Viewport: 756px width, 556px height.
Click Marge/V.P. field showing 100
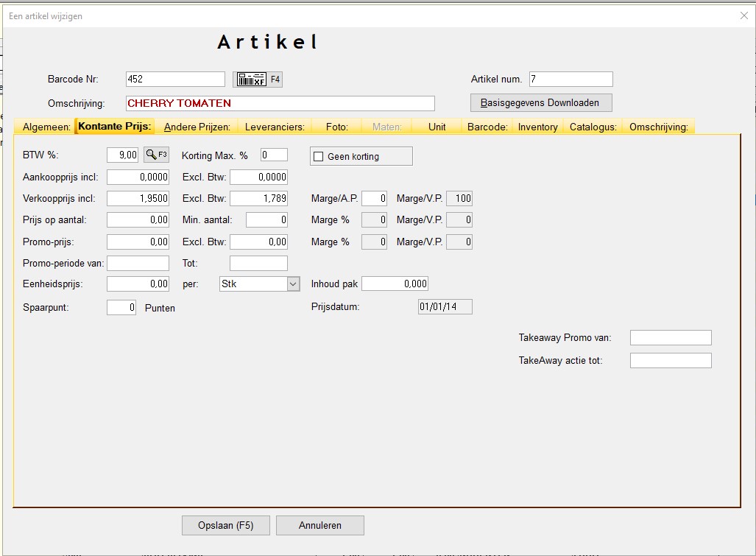pyautogui.click(x=459, y=198)
